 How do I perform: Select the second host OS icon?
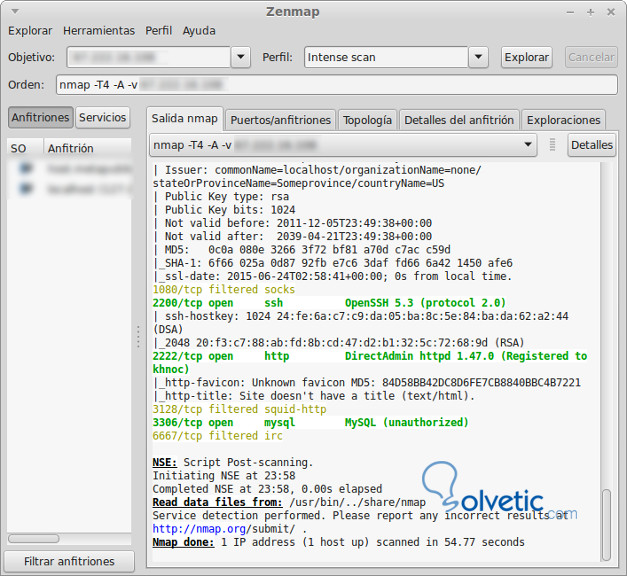pos(26,188)
